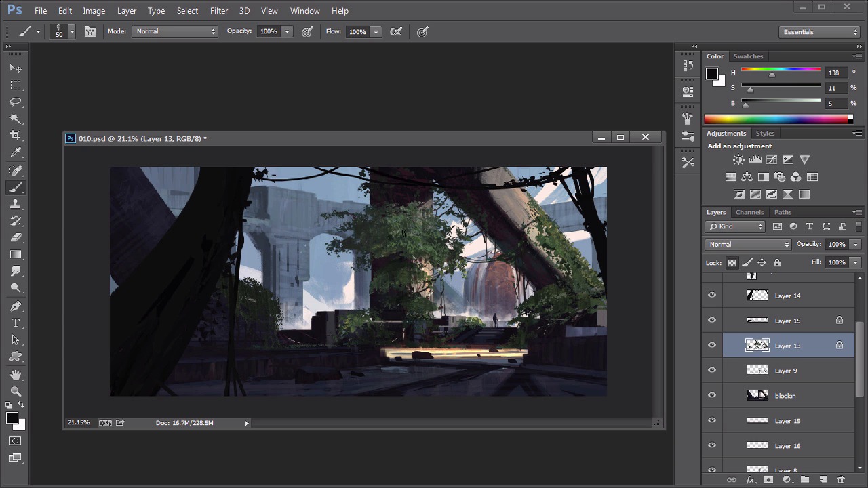868x488 pixels.
Task: Click the Layer 13 thumbnail
Action: (757, 346)
